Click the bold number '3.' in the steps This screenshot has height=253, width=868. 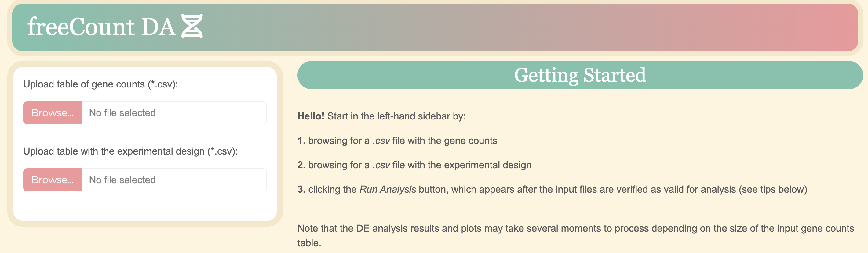point(301,189)
